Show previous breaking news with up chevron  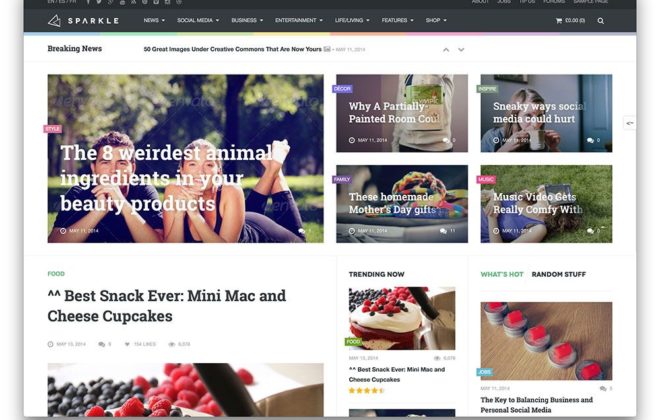point(446,50)
